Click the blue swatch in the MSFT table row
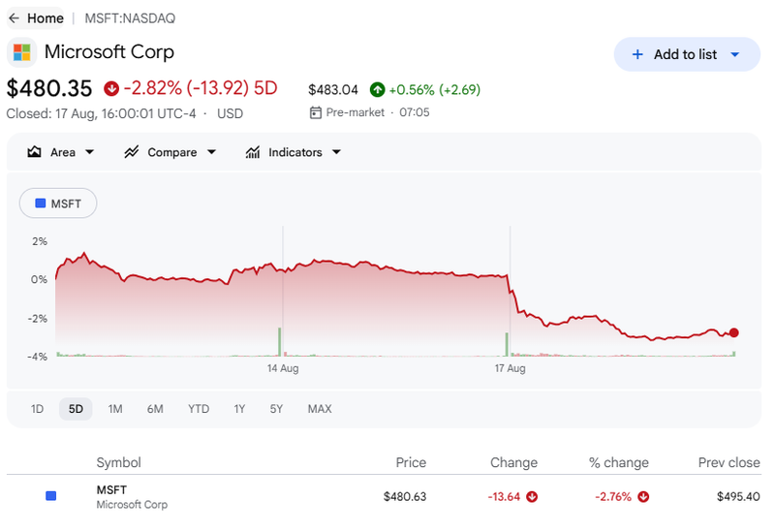The image size is (775, 532). click(x=51, y=496)
